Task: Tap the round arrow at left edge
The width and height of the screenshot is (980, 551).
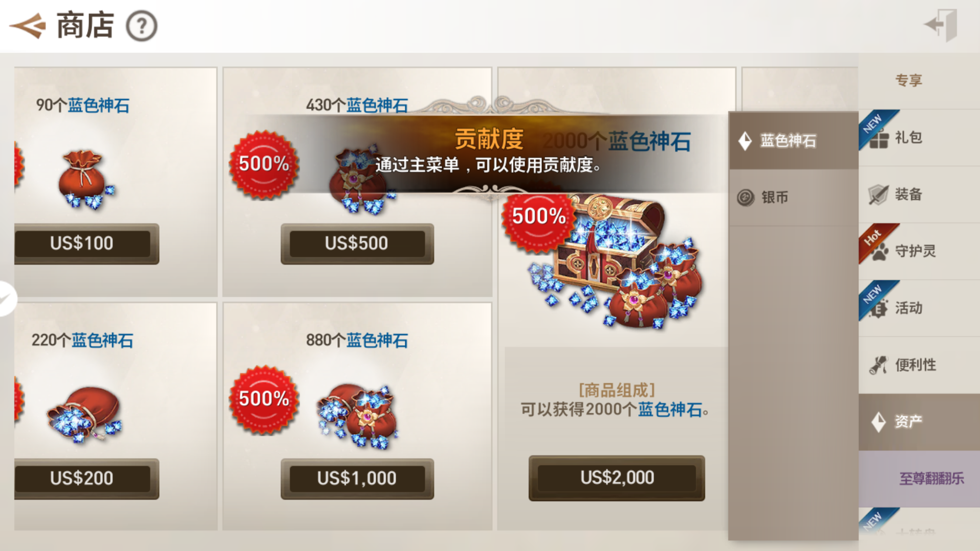Action: (7, 299)
